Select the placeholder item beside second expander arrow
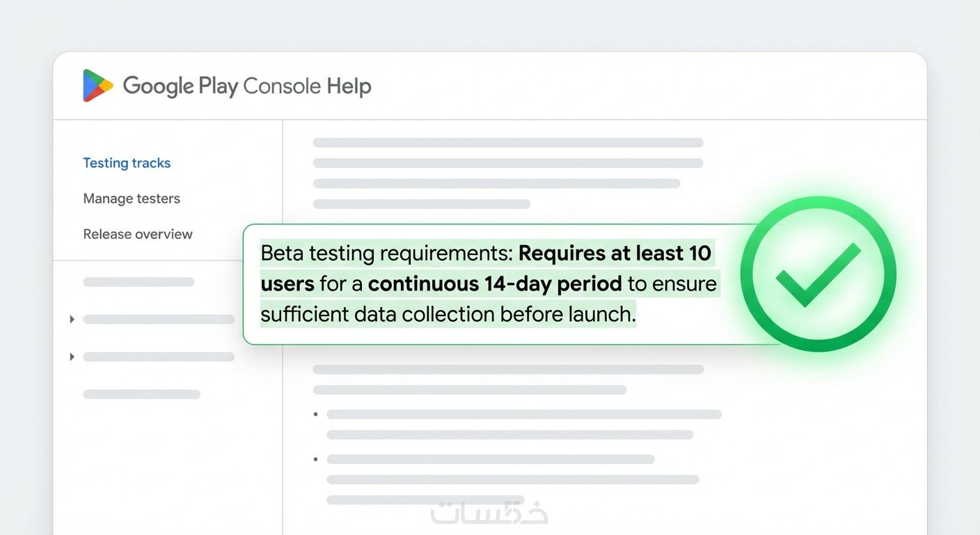This screenshot has height=535, width=980. [x=159, y=357]
